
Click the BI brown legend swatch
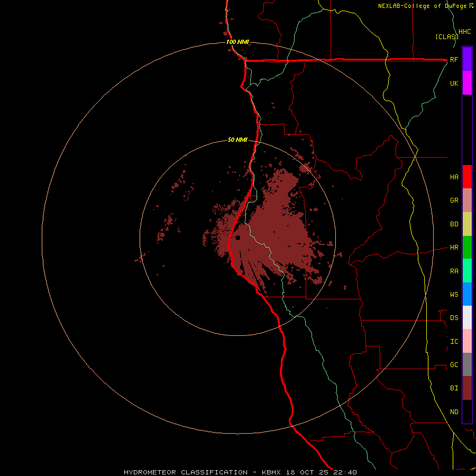point(467,388)
